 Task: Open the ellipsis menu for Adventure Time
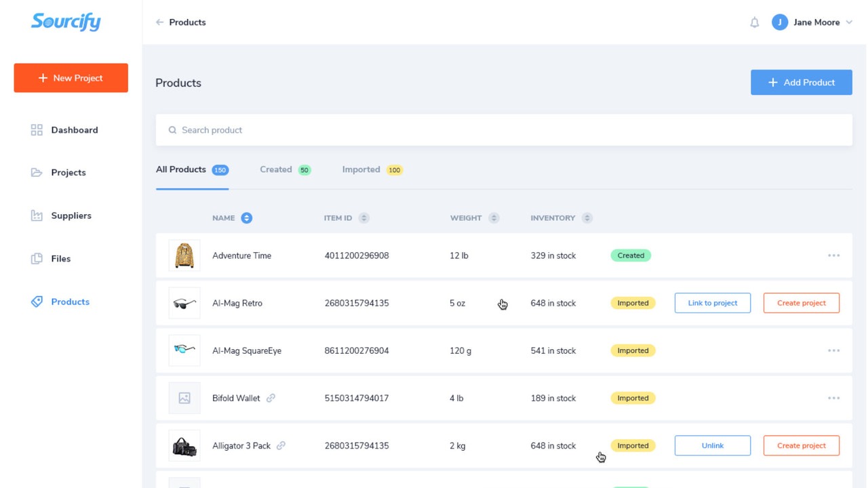tap(833, 256)
